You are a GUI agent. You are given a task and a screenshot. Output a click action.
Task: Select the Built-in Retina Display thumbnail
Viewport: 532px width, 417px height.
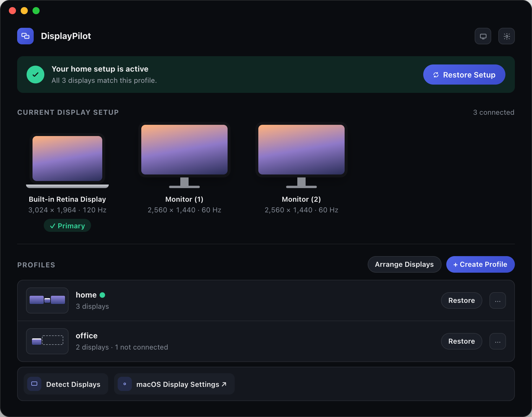[x=67, y=161]
